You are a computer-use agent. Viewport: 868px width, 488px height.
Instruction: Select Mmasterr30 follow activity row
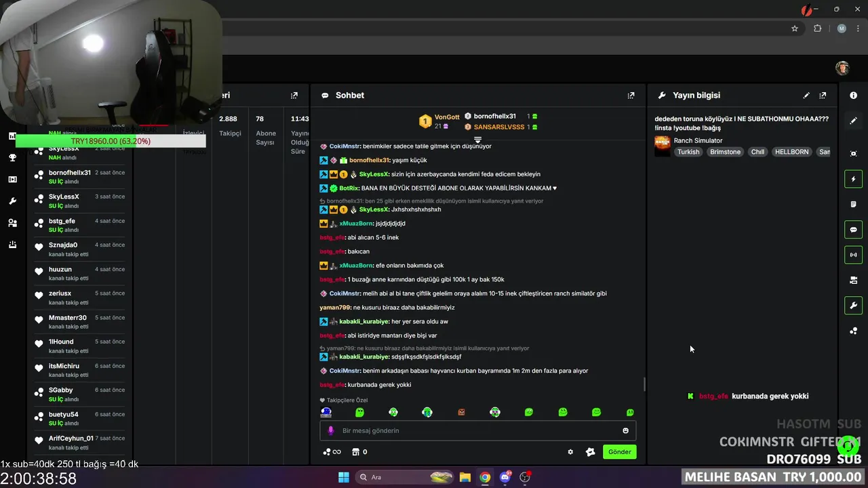pos(80,322)
